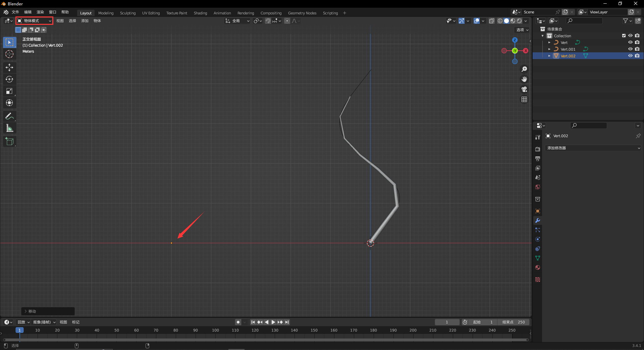The image size is (644, 350).
Task: Open the Object Data properties tab
Action: click(538, 258)
